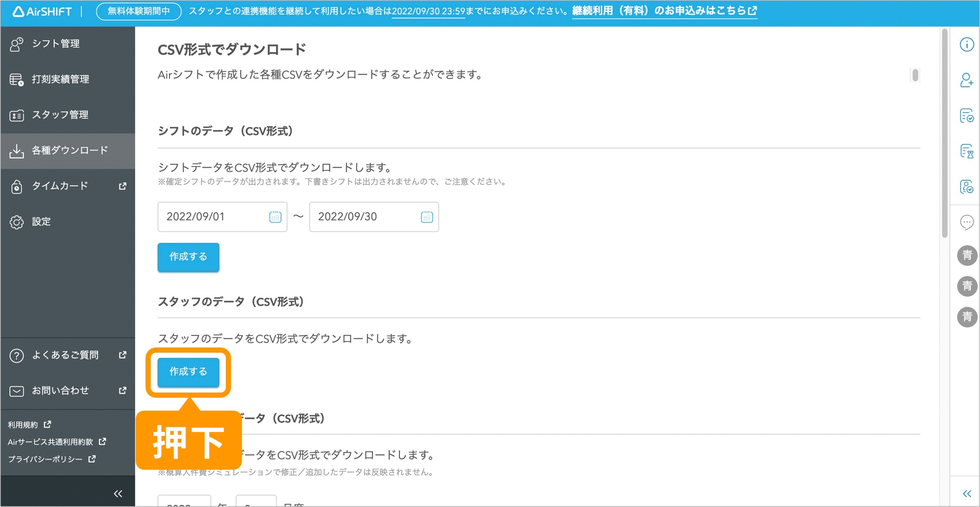Click the document-with-hourglass icon in right sidebar
Image resolution: width=980 pixels, height=507 pixels.
pos(967,151)
